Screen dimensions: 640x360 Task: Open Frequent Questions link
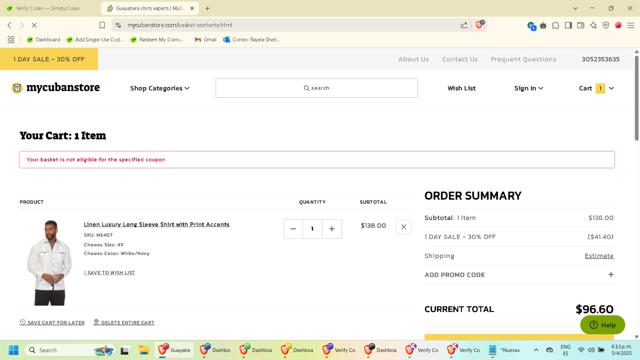click(x=523, y=59)
